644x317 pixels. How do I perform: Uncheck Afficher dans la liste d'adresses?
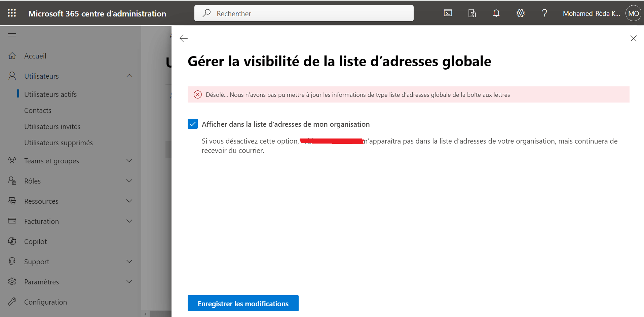pyautogui.click(x=193, y=124)
